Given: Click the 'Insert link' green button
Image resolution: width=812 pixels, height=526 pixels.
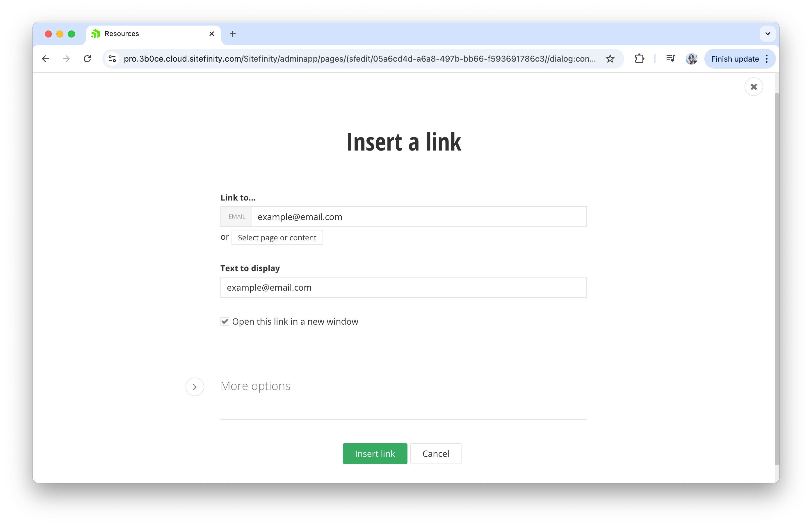Looking at the screenshot, I should tap(375, 453).
